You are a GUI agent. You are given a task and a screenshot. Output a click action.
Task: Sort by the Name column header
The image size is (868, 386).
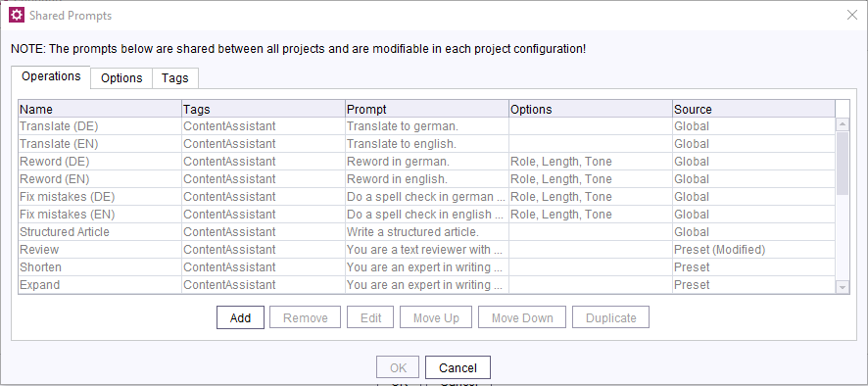[100, 109]
